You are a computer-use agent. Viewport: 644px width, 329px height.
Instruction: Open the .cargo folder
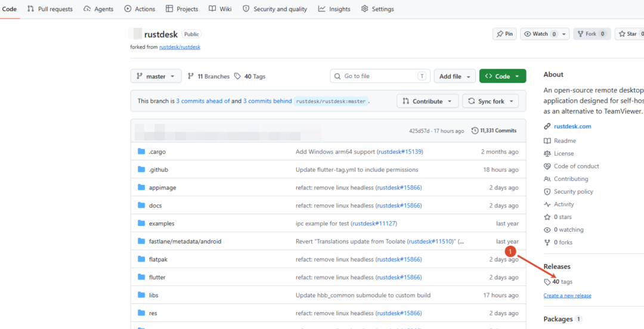(x=157, y=151)
